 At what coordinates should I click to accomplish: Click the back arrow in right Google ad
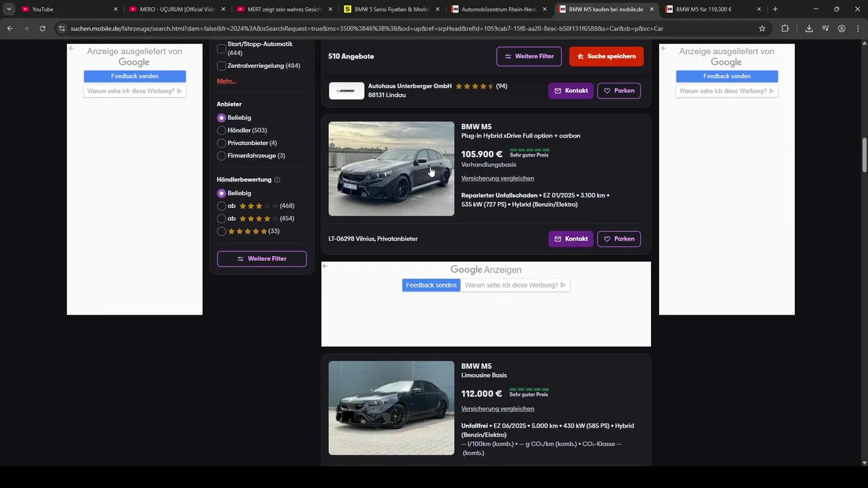664,48
